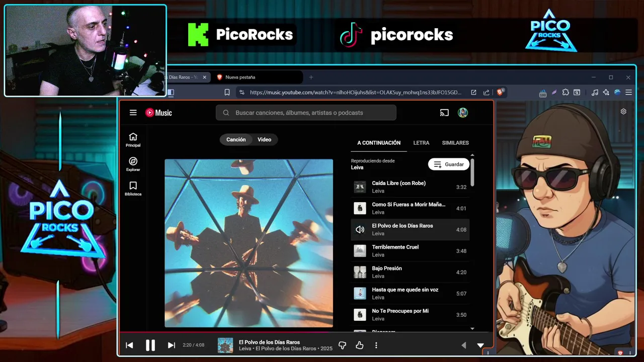
Task: Play Bajo Presión from queue
Action: click(x=410, y=272)
